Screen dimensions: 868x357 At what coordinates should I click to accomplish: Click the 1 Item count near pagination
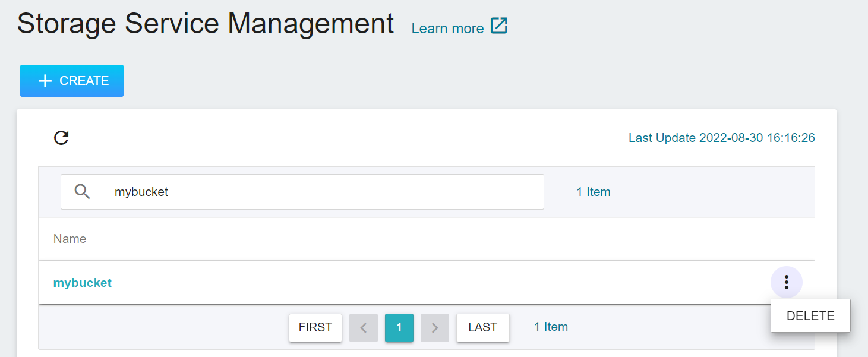[x=551, y=327]
